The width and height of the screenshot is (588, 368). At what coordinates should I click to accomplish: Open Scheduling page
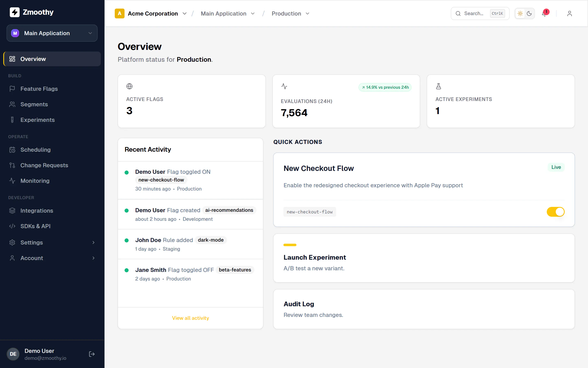(52, 150)
